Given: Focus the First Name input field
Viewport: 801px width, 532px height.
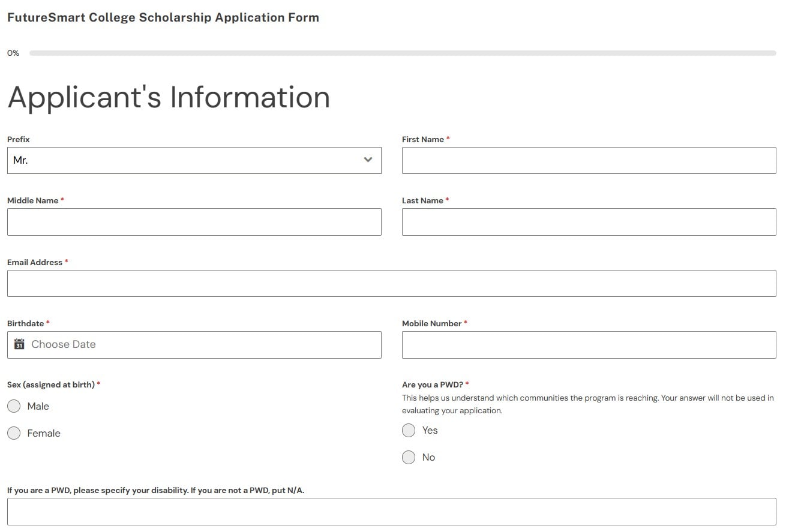Looking at the screenshot, I should click(x=589, y=160).
